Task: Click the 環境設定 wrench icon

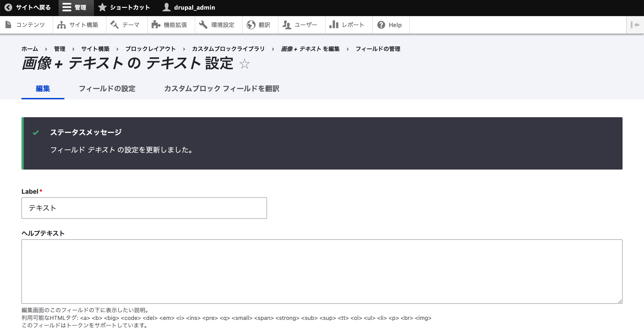Action: (x=203, y=25)
